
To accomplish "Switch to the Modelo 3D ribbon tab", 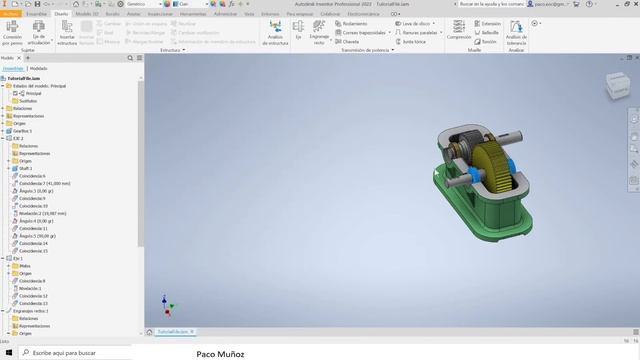I will 87,14.
